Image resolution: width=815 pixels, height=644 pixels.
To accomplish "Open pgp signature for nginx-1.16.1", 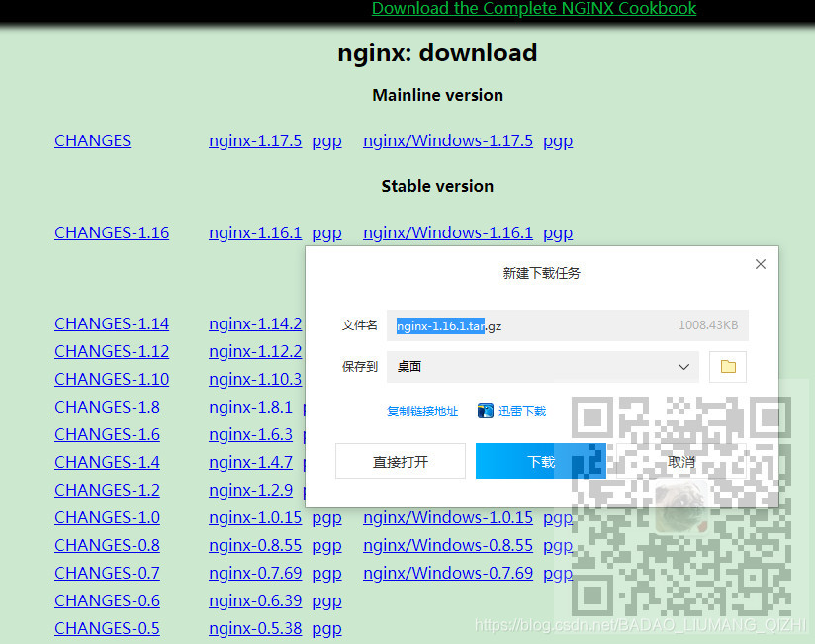I will [x=327, y=233].
